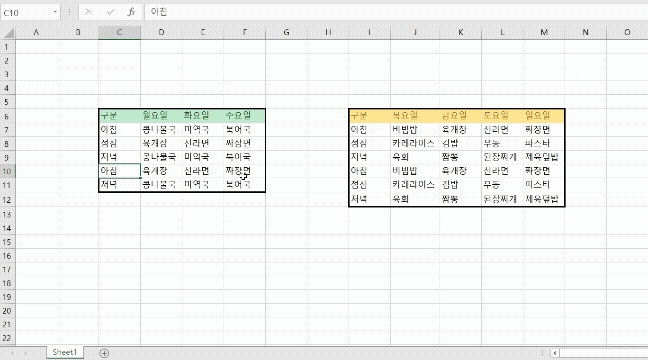
Task: Click the horizontal scrollbar left arrow
Action: tap(555, 353)
